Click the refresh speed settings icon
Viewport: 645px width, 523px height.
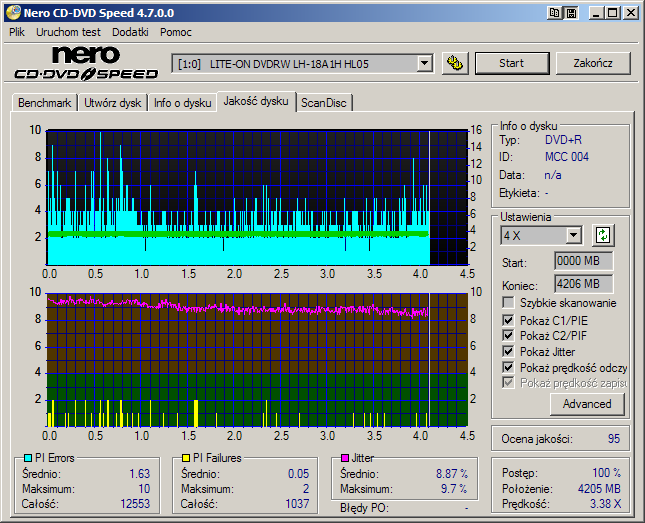603,235
